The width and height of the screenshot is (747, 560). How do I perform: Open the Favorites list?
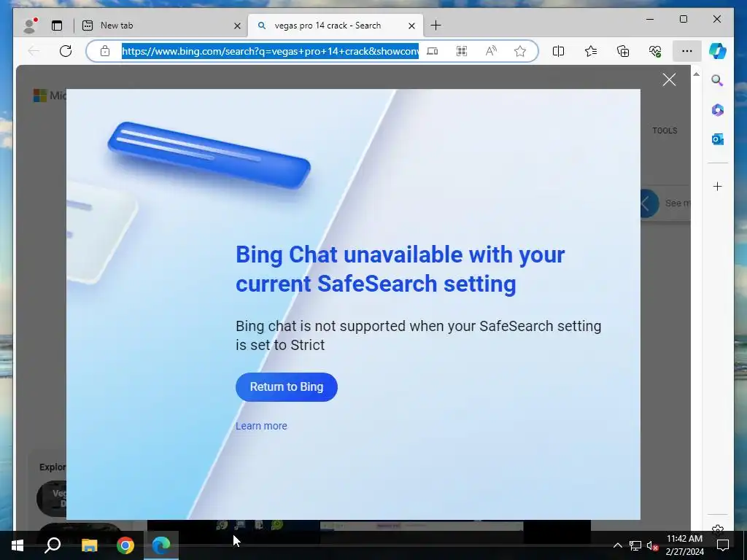coord(591,51)
